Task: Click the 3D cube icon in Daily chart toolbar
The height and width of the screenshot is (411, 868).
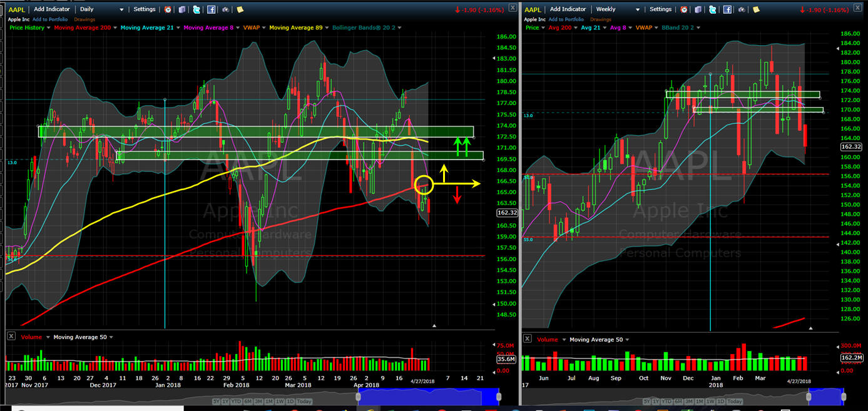Action: [x=182, y=9]
